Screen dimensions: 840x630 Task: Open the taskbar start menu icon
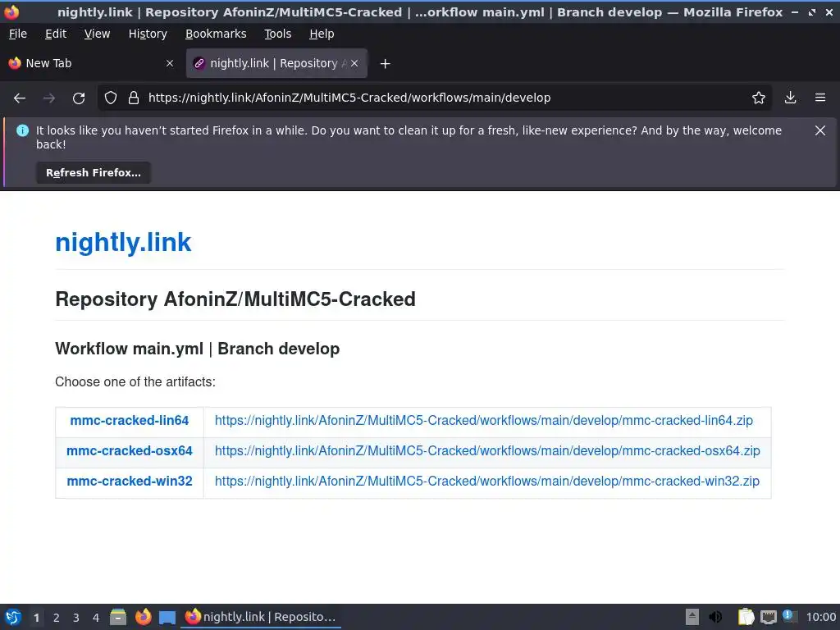[13, 617]
